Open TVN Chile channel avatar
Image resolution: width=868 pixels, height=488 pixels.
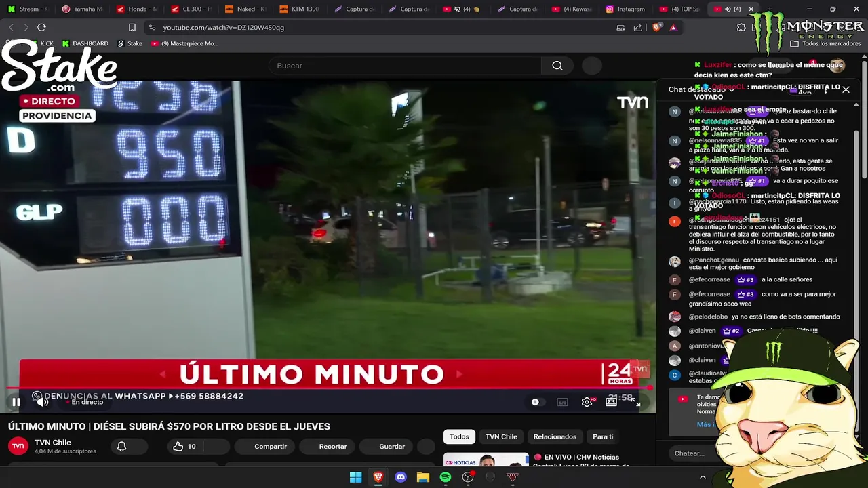pyautogui.click(x=18, y=446)
